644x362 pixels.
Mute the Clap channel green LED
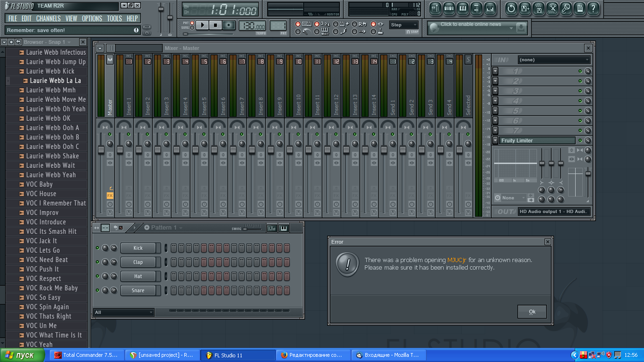(x=98, y=262)
